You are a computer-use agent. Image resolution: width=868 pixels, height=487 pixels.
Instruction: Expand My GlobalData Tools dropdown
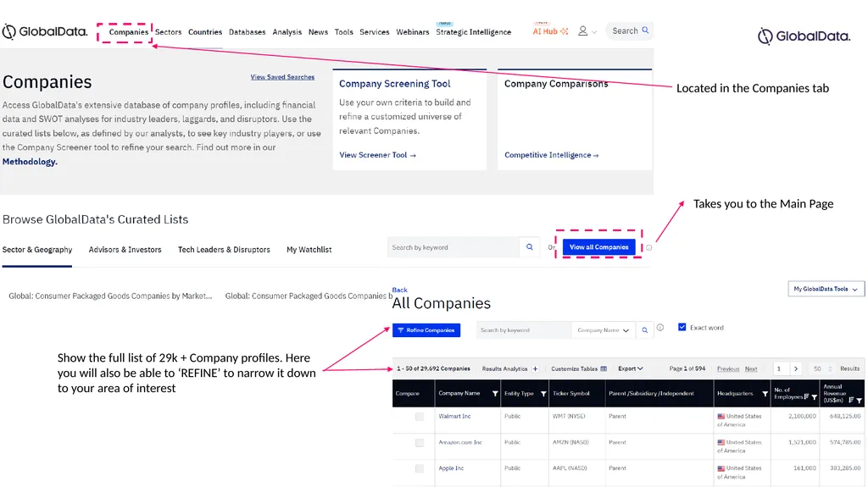(826, 289)
